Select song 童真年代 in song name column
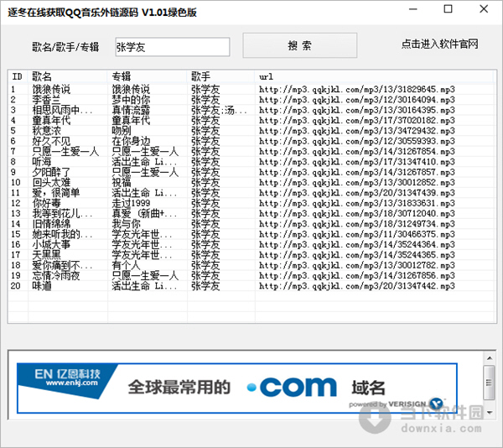Image resolution: width=503 pixels, height=448 pixels. 51,120
